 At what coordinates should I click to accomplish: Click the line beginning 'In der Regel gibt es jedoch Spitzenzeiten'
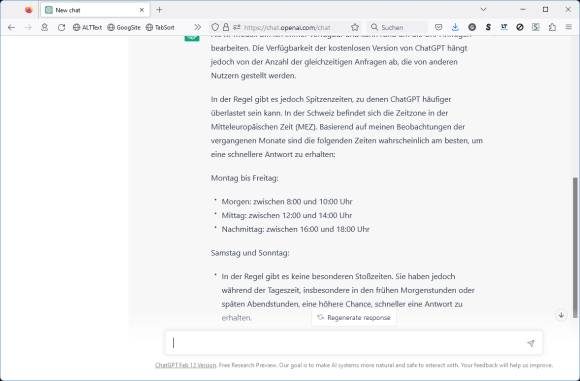pyautogui.click(x=331, y=99)
